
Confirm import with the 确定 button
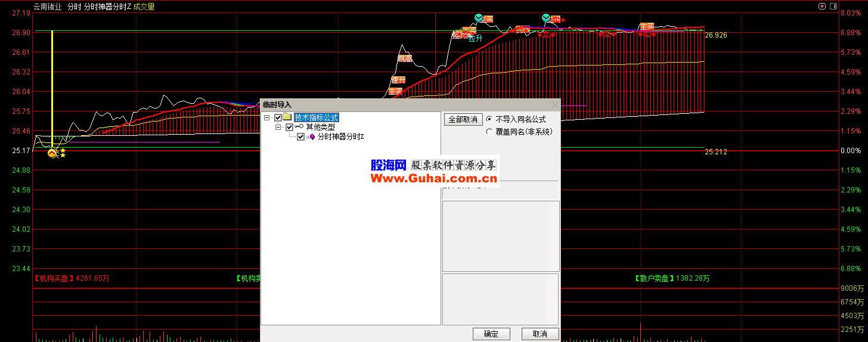(491, 334)
